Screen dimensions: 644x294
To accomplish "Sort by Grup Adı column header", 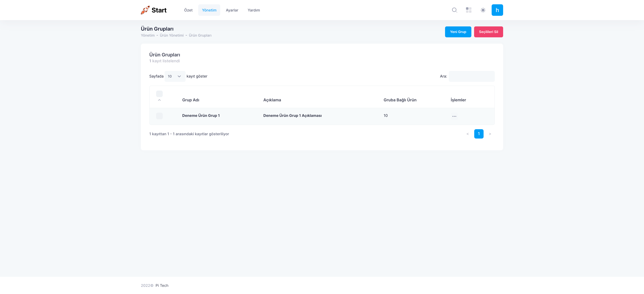I will pyautogui.click(x=190, y=100).
